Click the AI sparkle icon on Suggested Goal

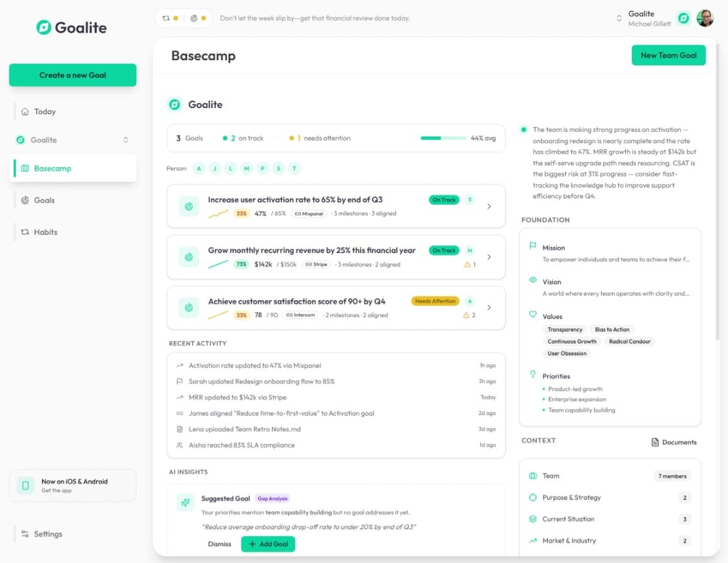pyautogui.click(x=185, y=502)
